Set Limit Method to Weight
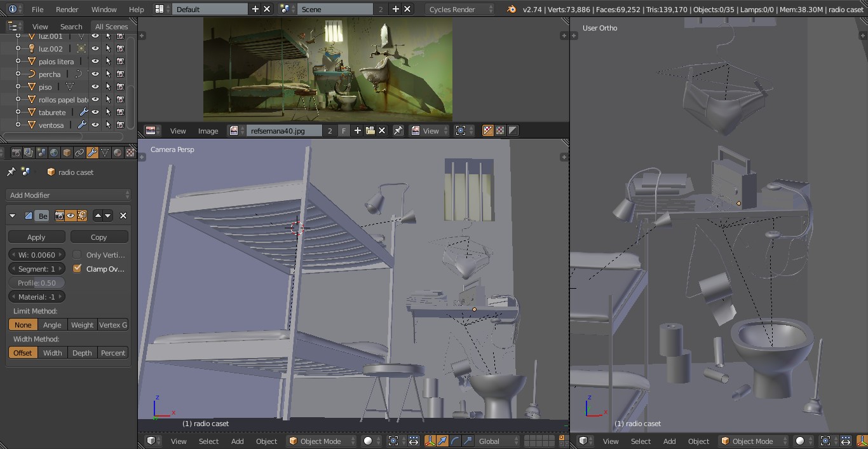The width and height of the screenshot is (868, 449). tap(82, 324)
